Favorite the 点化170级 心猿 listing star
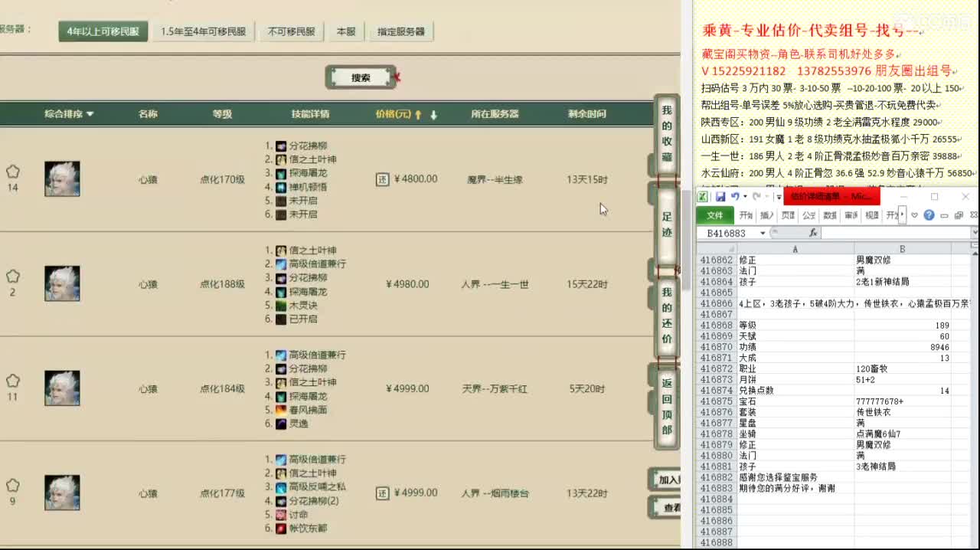 [x=13, y=172]
